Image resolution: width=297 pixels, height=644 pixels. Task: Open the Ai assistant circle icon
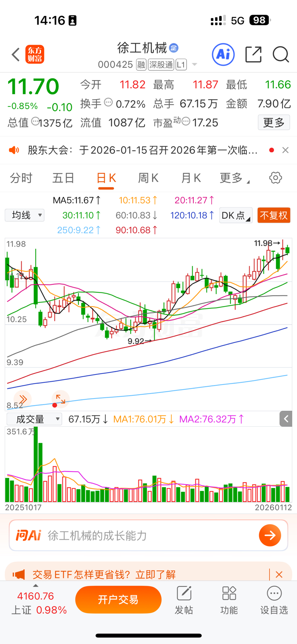[223, 54]
